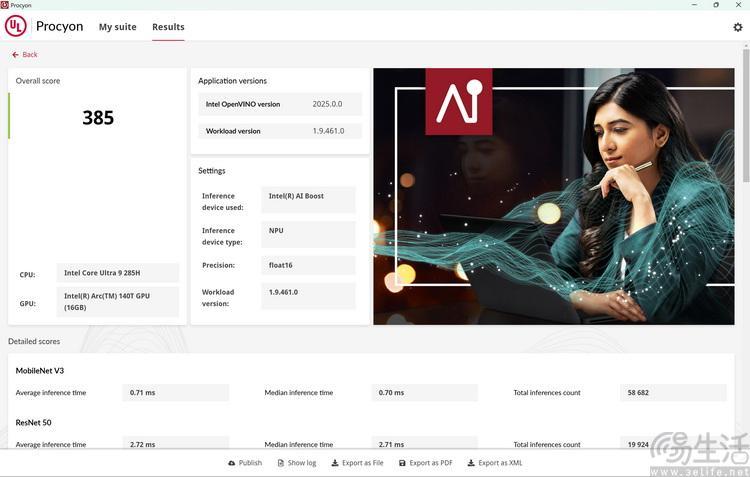Click the Export as File label
This screenshot has width=750, height=477.
363,463
